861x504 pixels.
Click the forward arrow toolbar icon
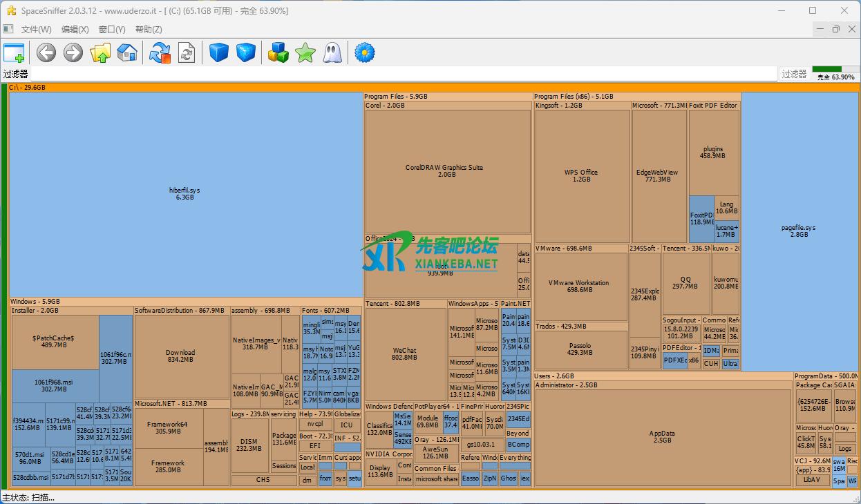[x=73, y=52]
